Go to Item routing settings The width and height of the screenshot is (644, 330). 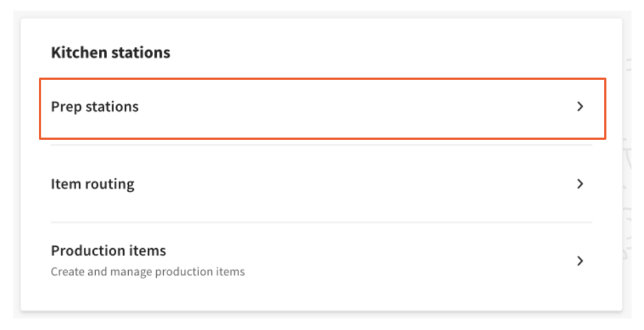[x=322, y=184]
